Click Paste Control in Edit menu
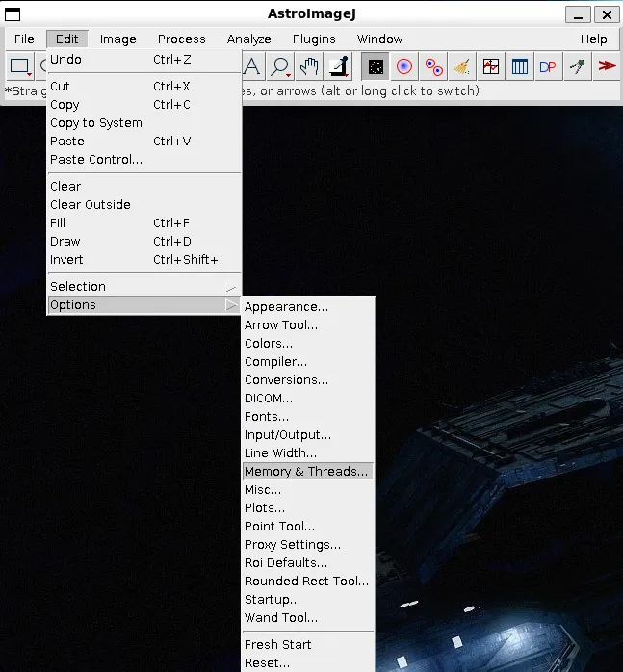 96,160
